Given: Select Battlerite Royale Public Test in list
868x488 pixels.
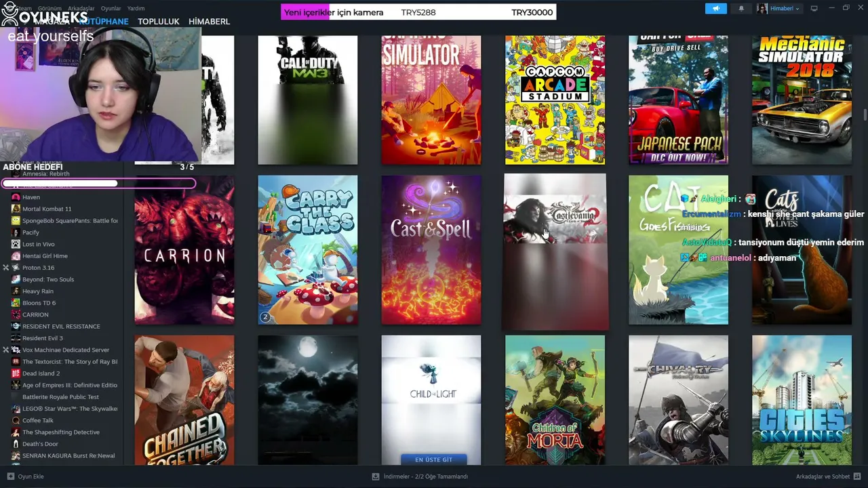Looking at the screenshot, I should 60,397.
